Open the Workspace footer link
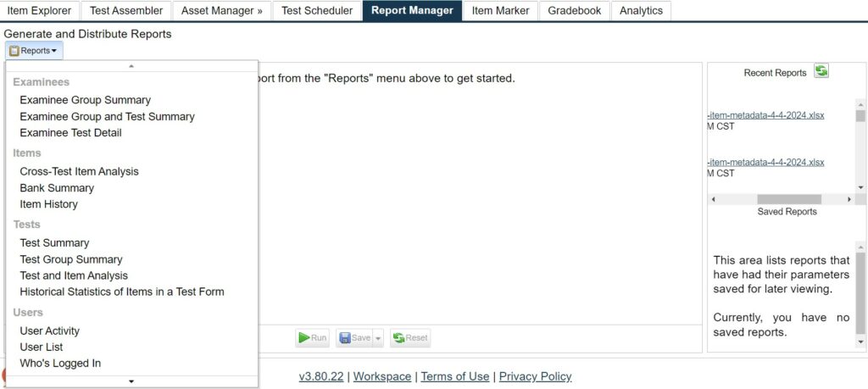 tap(382, 376)
